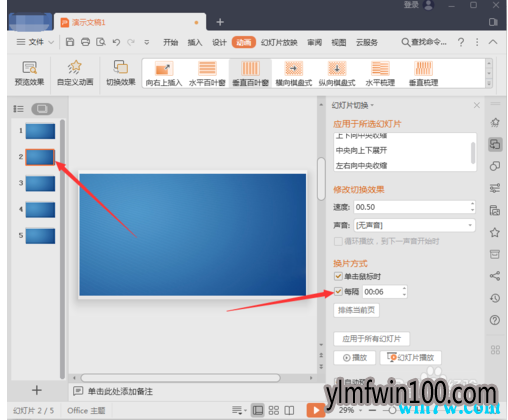Click reading view icon in status bar
Image resolution: width=508 pixels, height=420 pixels.
[289, 410]
